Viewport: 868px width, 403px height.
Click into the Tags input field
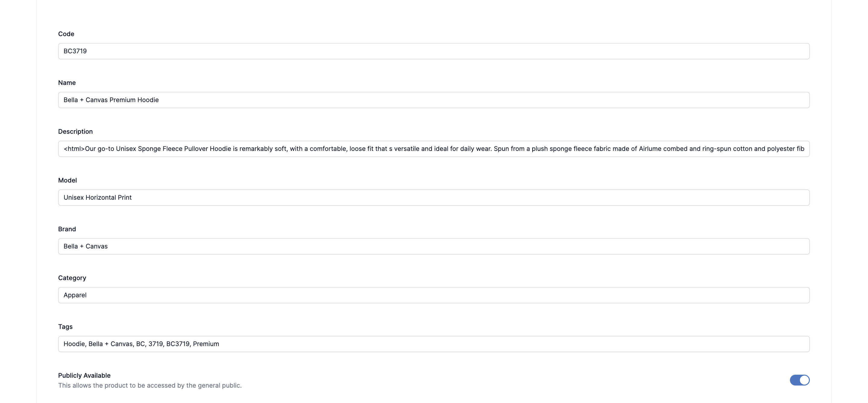tap(434, 344)
